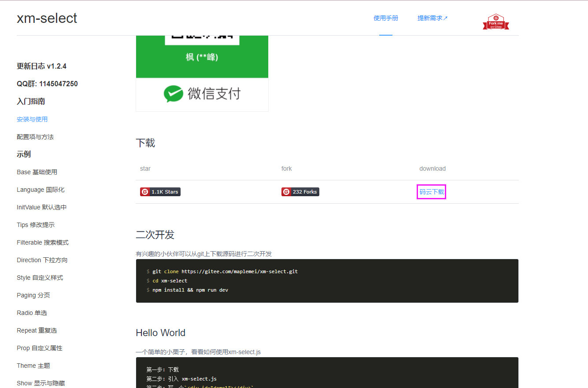Open the Theme 主题 example

[x=33, y=366]
